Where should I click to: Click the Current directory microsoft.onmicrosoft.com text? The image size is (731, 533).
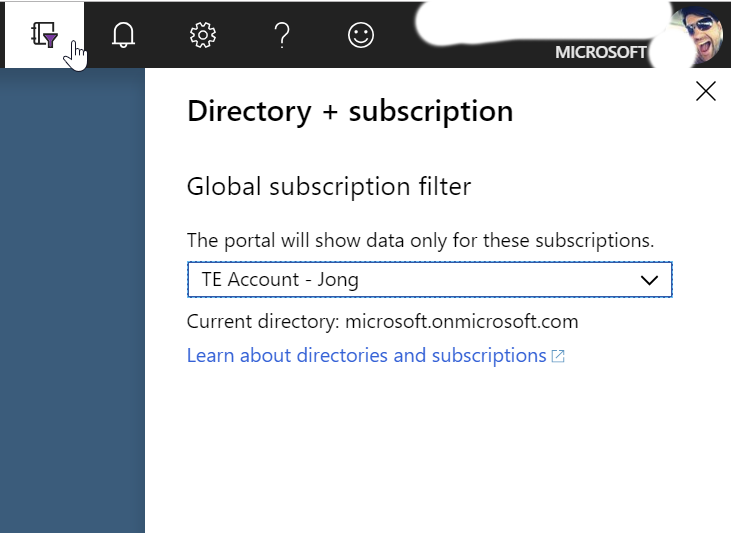click(382, 322)
